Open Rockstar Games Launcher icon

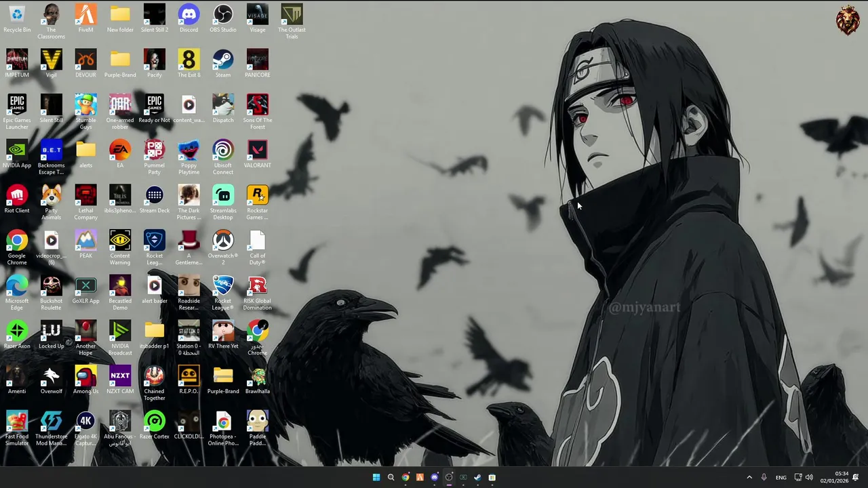(258, 202)
